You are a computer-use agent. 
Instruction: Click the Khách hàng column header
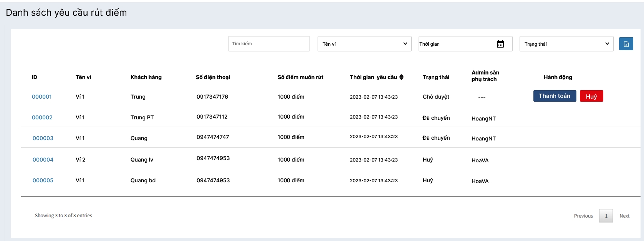point(146,77)
